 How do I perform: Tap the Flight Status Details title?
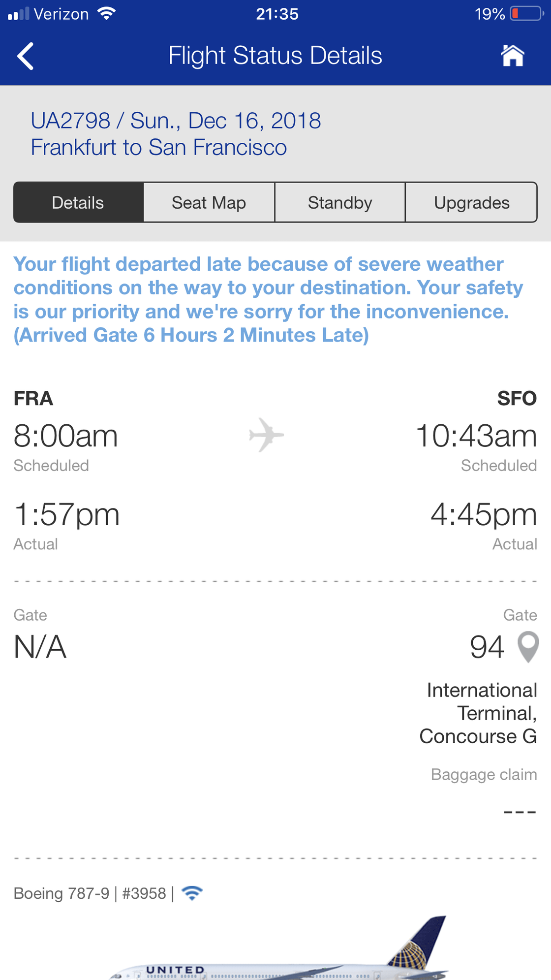[x=275, y=55]
